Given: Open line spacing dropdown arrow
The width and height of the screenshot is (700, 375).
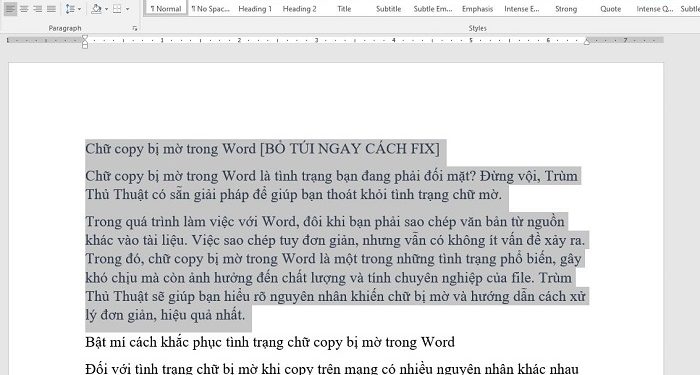Looking at the screenshot, I should click(x=79, y=8).
